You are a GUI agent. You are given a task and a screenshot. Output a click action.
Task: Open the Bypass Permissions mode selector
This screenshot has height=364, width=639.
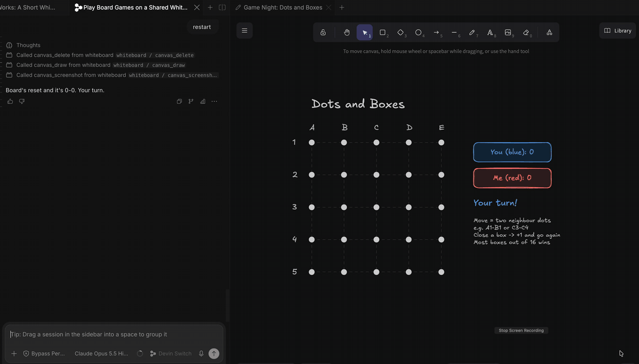pyautogui.click(x=44, y=353)
